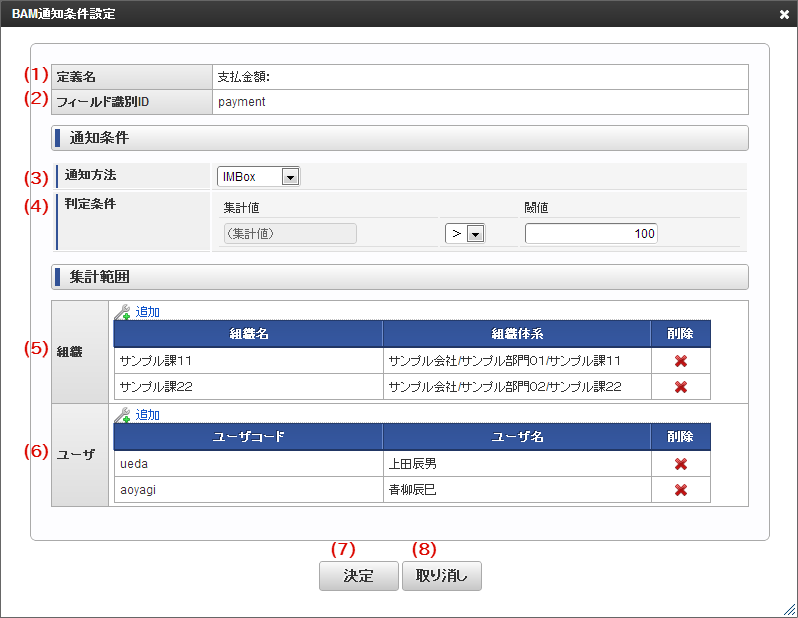798x618 pixels.
Task: Close the BAM通知条件設定 dialog
Action: tap(784, 14)
